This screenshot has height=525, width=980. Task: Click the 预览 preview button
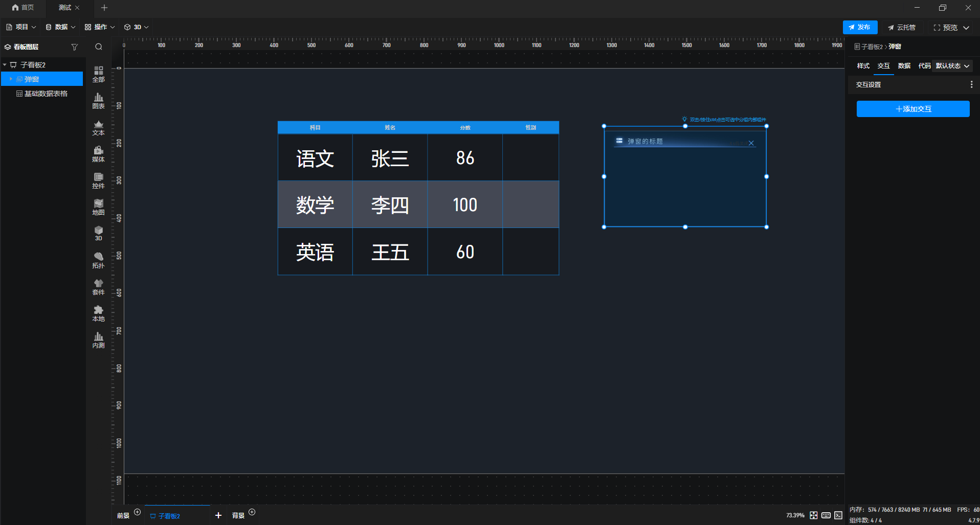tap(946, 28)
